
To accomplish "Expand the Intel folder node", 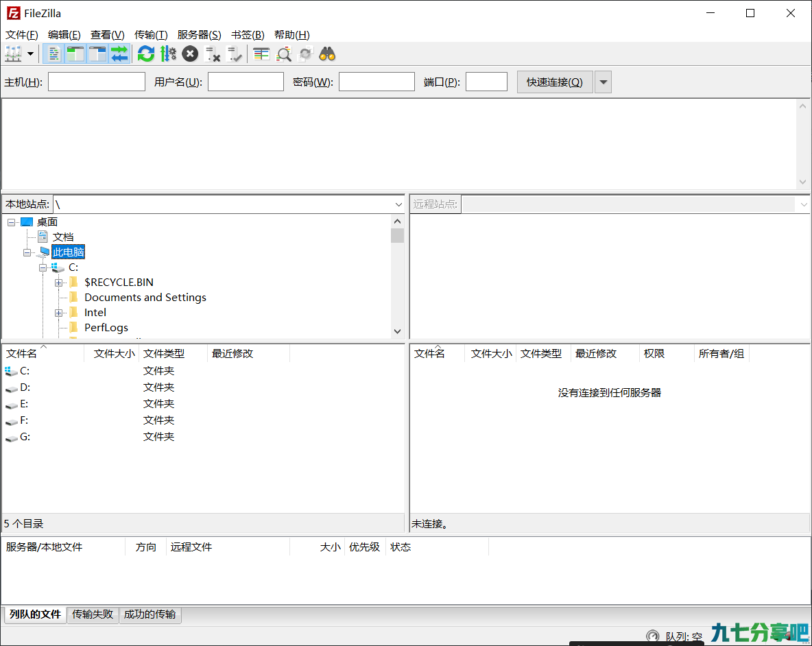I will pyautogui.click(x=58, y=313).
